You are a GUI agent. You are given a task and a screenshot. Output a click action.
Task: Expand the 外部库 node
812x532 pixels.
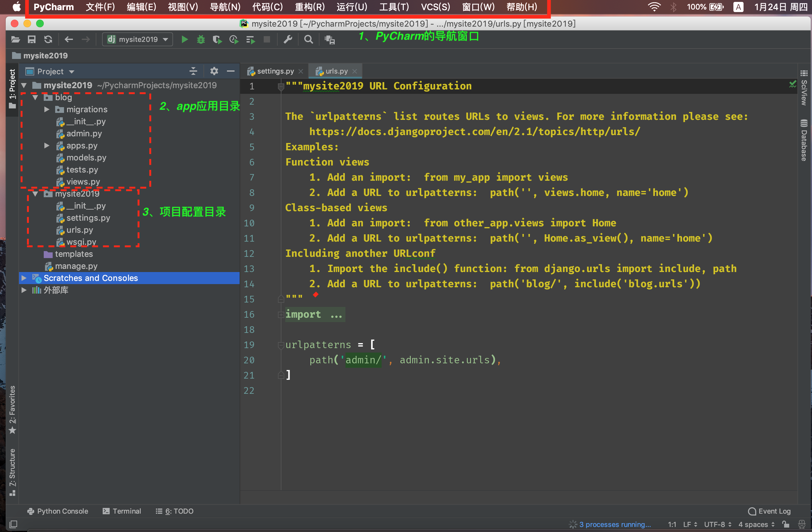[x=24, y=290]
